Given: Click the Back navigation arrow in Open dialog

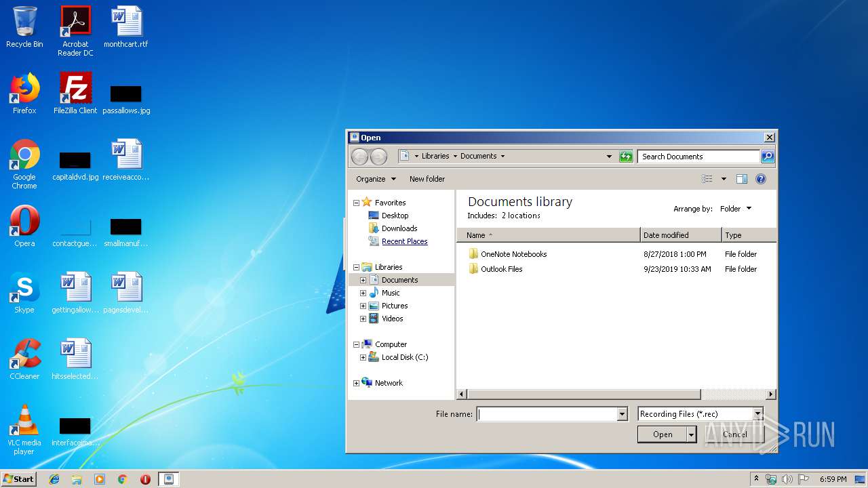Looking at the screenshot, I should (359, 157).
